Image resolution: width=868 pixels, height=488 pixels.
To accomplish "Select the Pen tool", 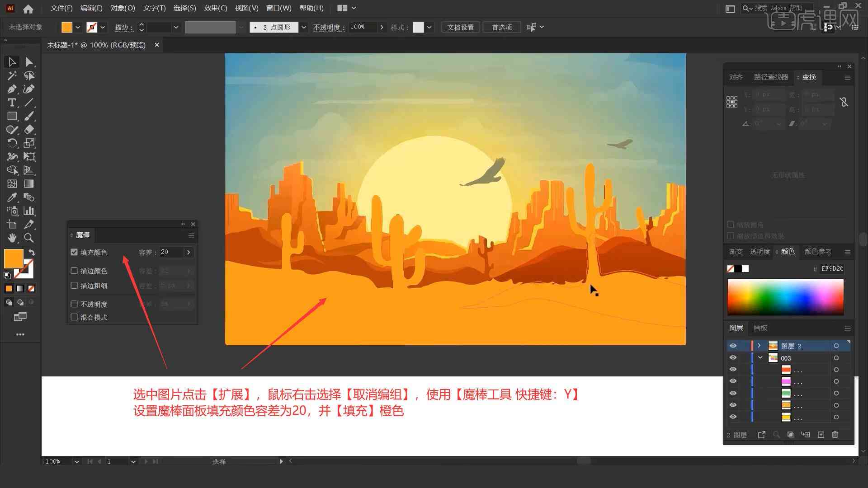I will [x=11, y=89].
